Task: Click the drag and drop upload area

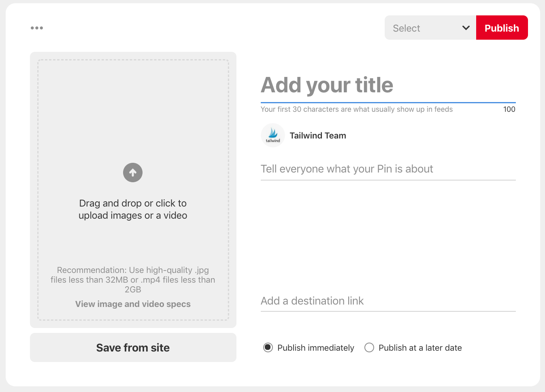Action: click(133, 190)
